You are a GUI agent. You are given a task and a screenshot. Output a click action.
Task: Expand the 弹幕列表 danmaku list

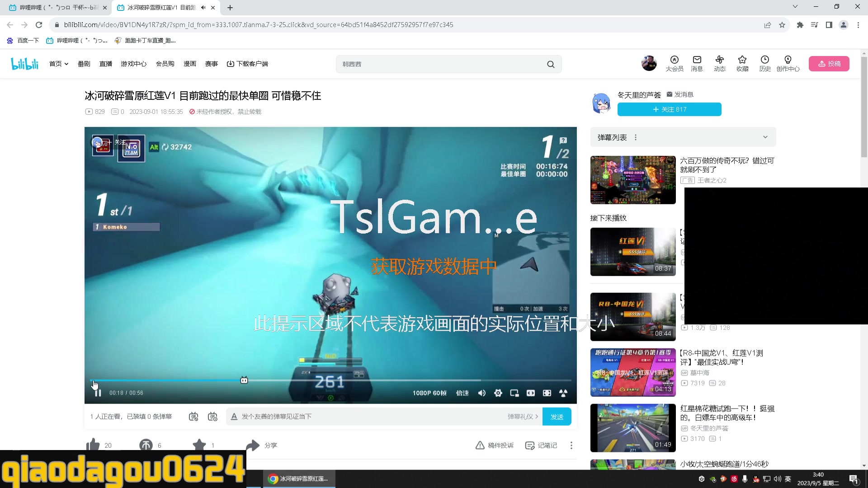(765, 137)
